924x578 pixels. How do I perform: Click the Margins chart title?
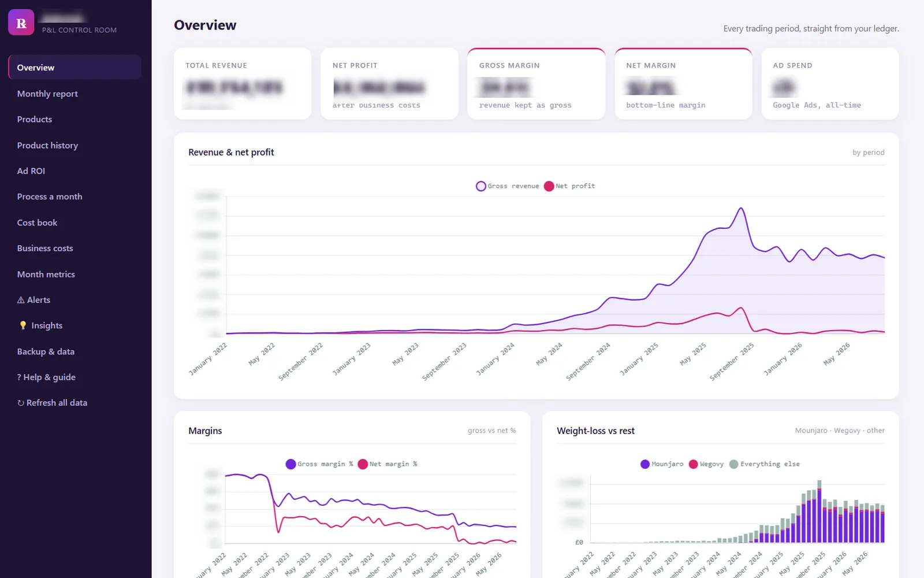click(x=205, y=431)
